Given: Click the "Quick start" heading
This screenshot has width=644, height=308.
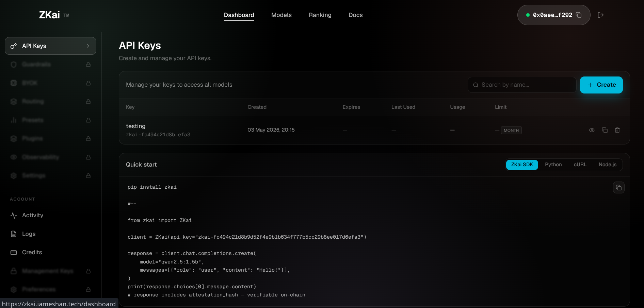Looking at the screenshot, I should [x=141, y=165].
